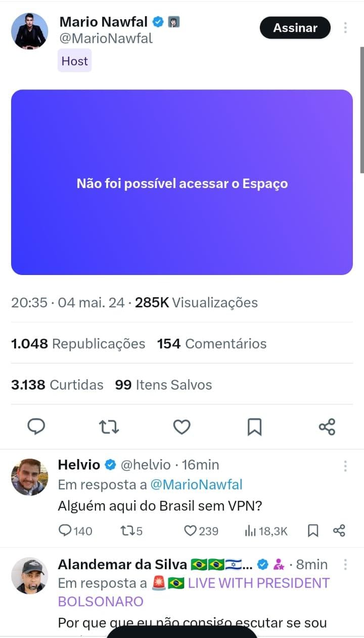Tap the reply icon under the main post
The image size is (364, 638).
point(36,427)
